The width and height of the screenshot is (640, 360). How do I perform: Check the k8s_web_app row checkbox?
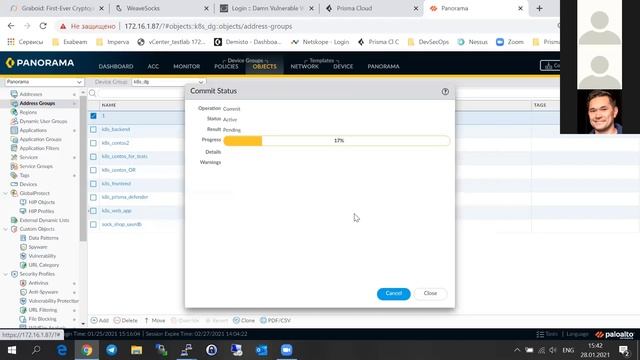(93, 211)
